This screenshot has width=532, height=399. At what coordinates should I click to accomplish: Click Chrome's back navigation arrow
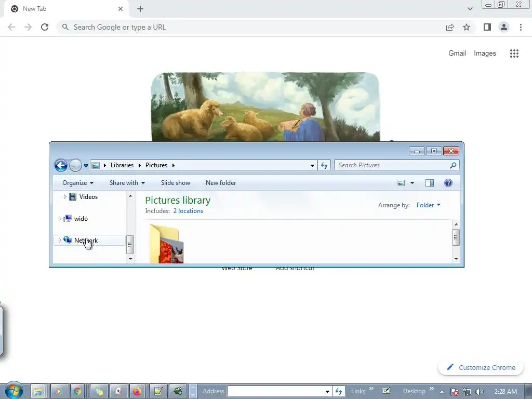coord(11,27)
